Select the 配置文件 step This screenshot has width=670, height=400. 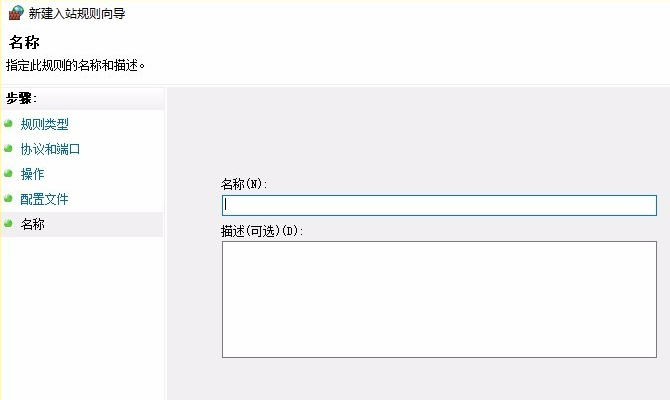pos(45,199)
